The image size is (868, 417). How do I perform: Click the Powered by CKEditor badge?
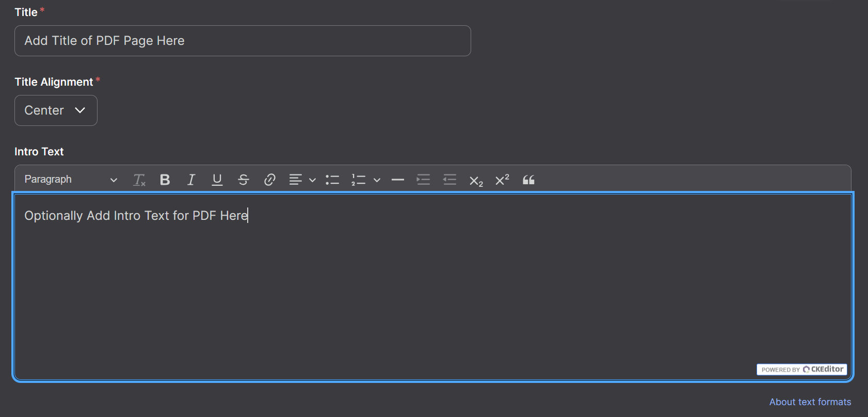(802, 370)
